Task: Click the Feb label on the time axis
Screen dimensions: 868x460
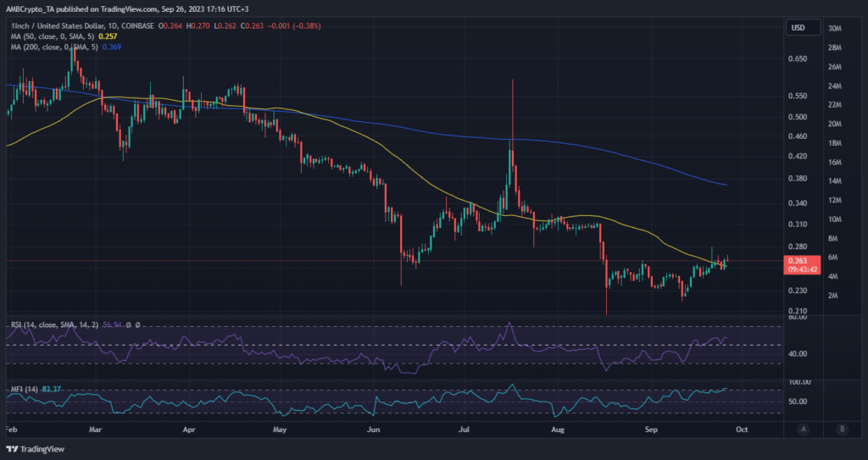Action: 11,430
